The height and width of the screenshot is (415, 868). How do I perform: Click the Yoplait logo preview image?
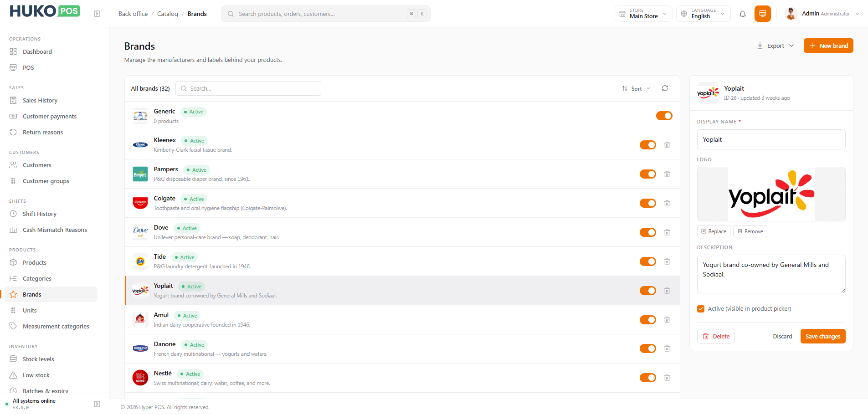click(771, 194)
